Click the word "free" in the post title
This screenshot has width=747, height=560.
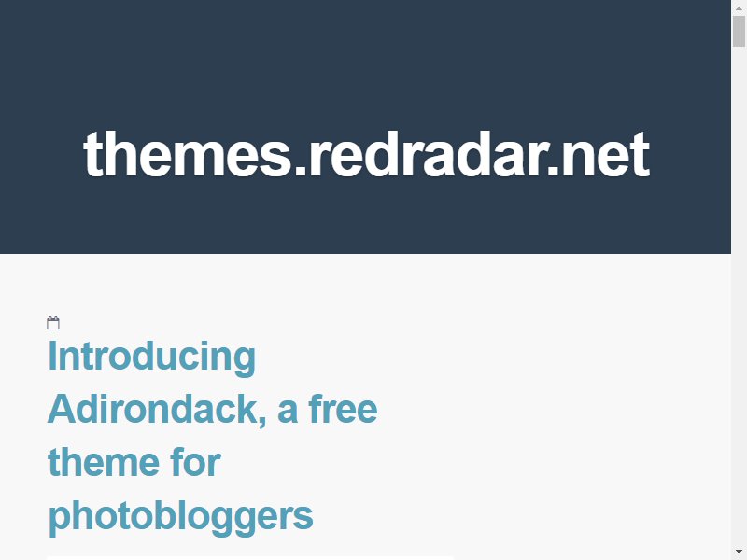coord(343,409)
